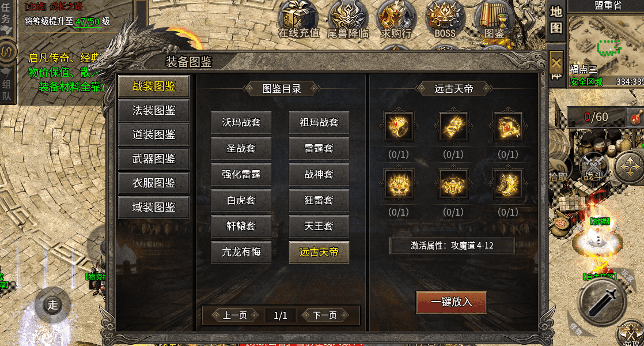This screenshot has width=644, height=346.
Task: Go to previous page with 上一页
Action: pos(235,315)
